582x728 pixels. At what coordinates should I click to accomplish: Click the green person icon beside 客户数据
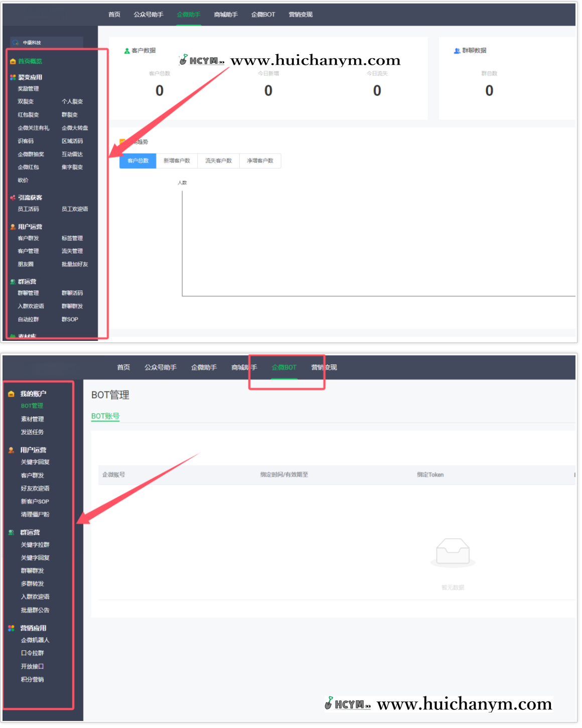click(127, 51)
